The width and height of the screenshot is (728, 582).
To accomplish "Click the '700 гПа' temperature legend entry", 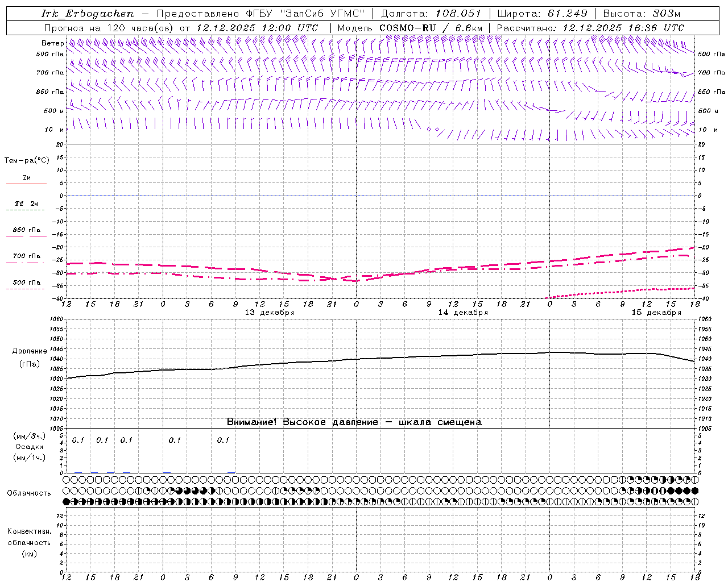I will (26, 256).
